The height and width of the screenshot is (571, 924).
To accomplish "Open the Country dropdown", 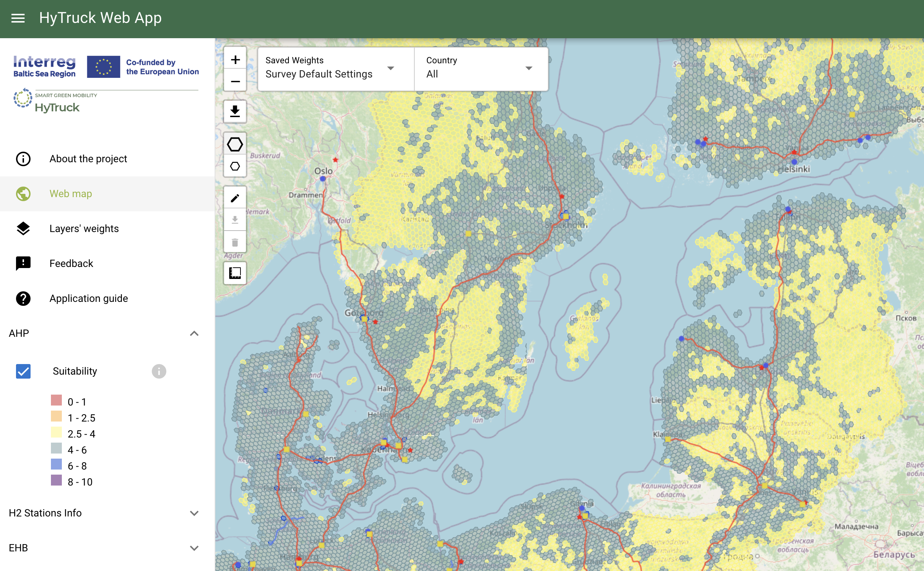I will click(481, 68).
